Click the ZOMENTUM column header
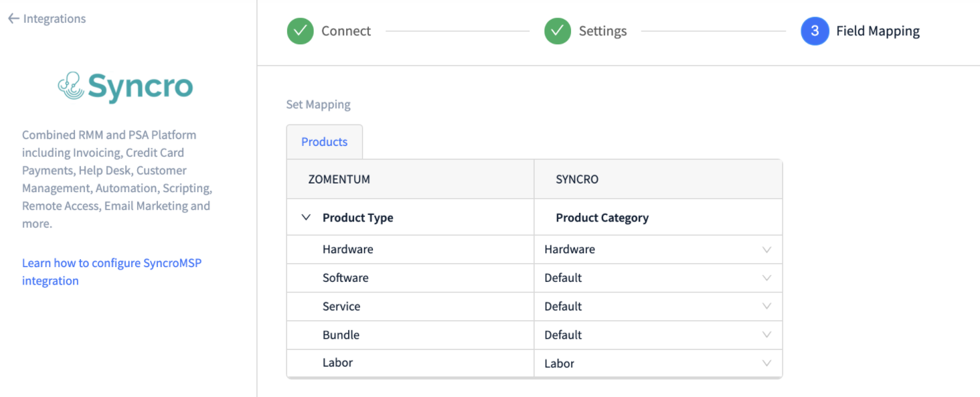The width and height of the screenshot is (980, 397). tap(339, 179)
